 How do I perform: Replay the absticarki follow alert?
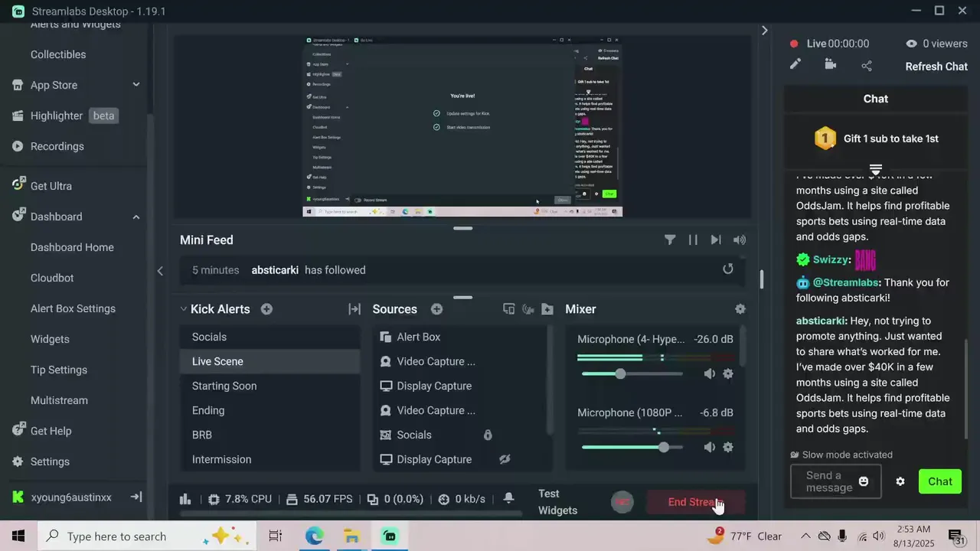[x=728, y=269]
